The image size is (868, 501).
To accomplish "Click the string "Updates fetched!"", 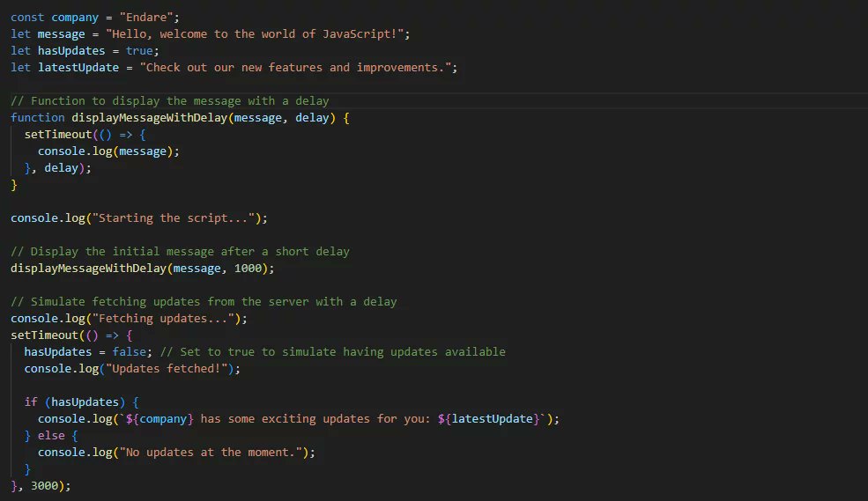I will 167,368.
